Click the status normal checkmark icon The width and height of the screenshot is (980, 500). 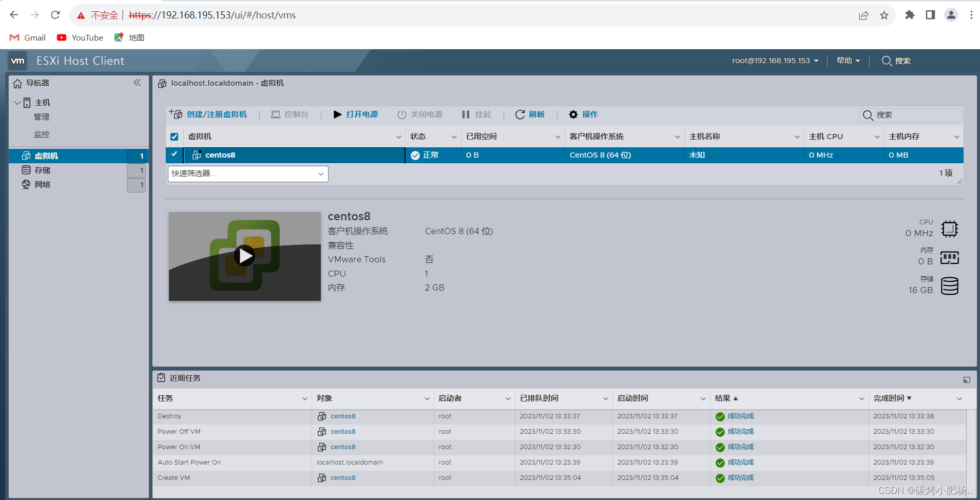(x=415, y=156)
